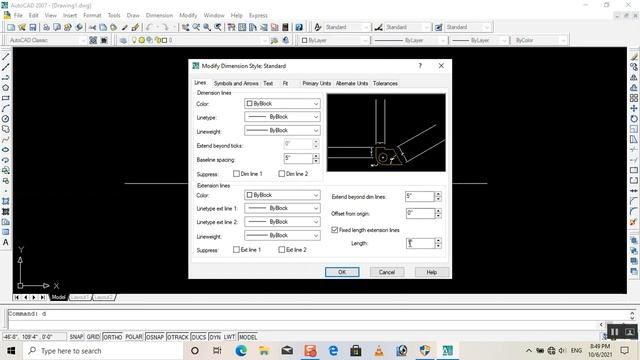Select the Multiline Text tool

(6, 242)
